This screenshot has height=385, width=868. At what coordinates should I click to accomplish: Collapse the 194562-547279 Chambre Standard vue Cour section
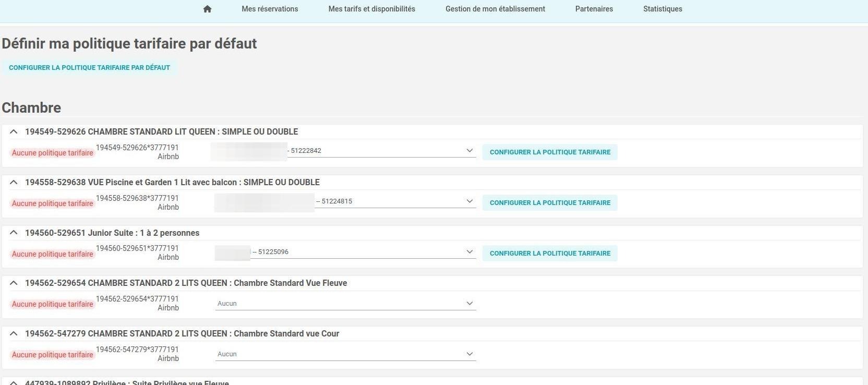pos(14,333)
